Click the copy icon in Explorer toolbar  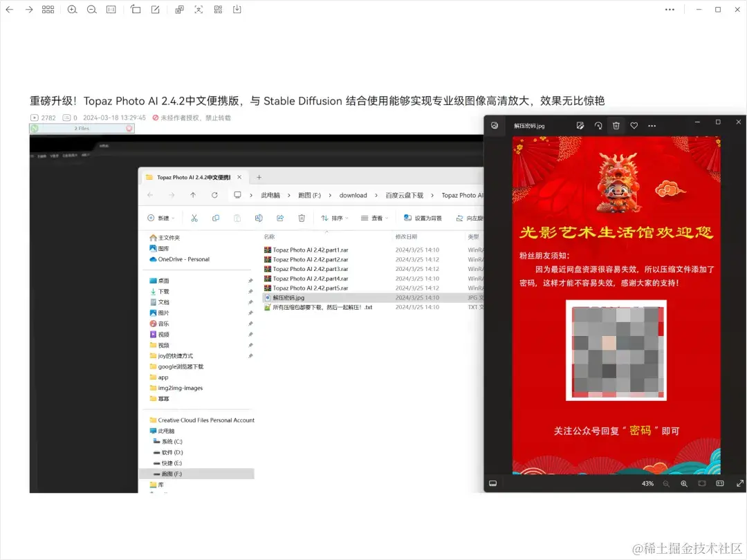point(216,218)
